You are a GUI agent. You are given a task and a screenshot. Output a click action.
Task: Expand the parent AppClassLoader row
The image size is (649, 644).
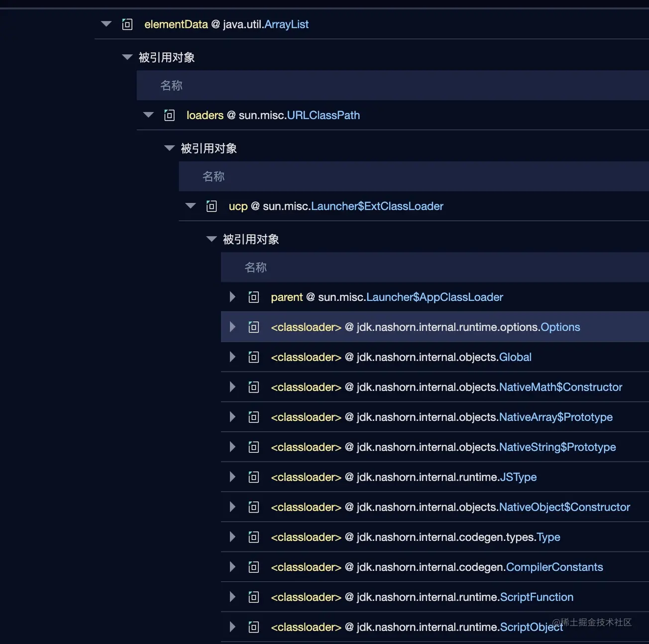pos(232,297)
